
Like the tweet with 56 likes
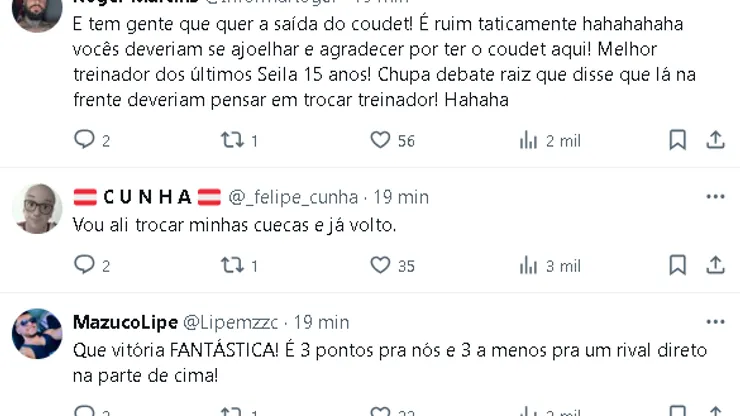[x=380, y=141]
